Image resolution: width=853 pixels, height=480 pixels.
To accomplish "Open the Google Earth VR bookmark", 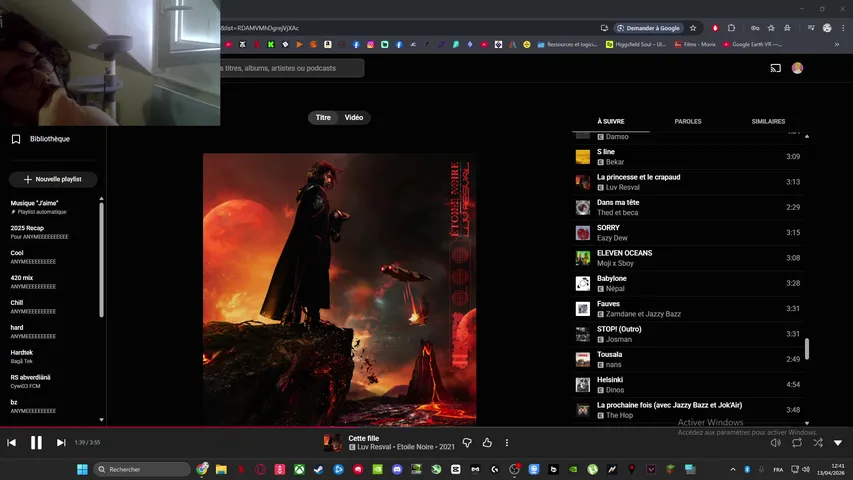I will [753, 45].
